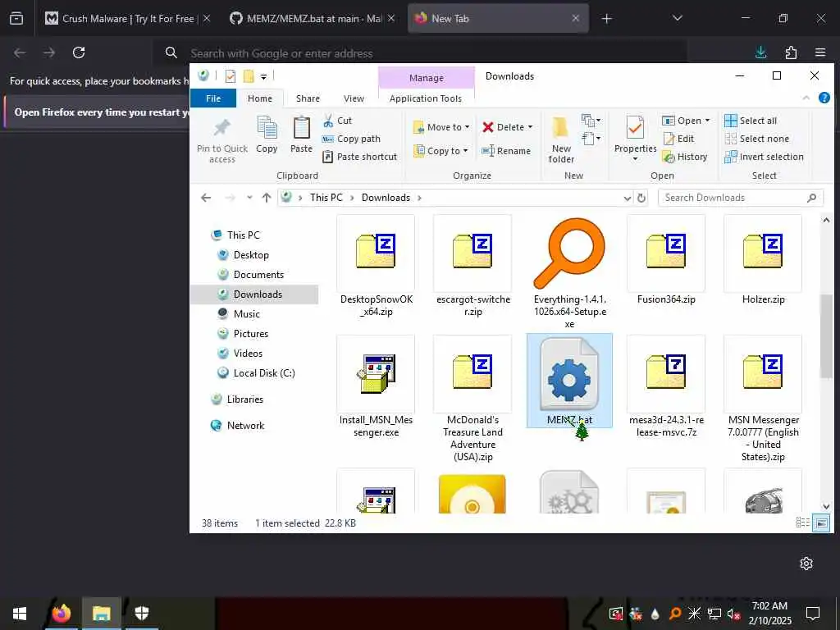
Task: Click Edit in the Open group
Action: click(678, 139)
